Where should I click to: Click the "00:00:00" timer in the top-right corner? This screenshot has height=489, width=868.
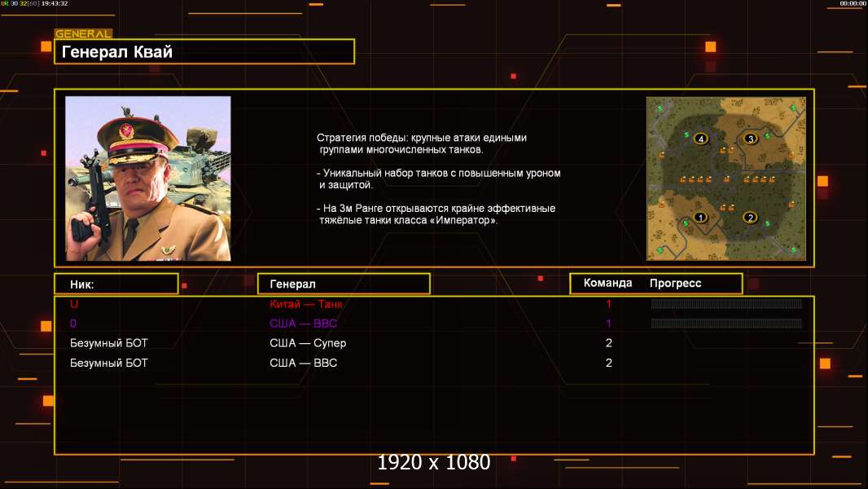point(853,3)
